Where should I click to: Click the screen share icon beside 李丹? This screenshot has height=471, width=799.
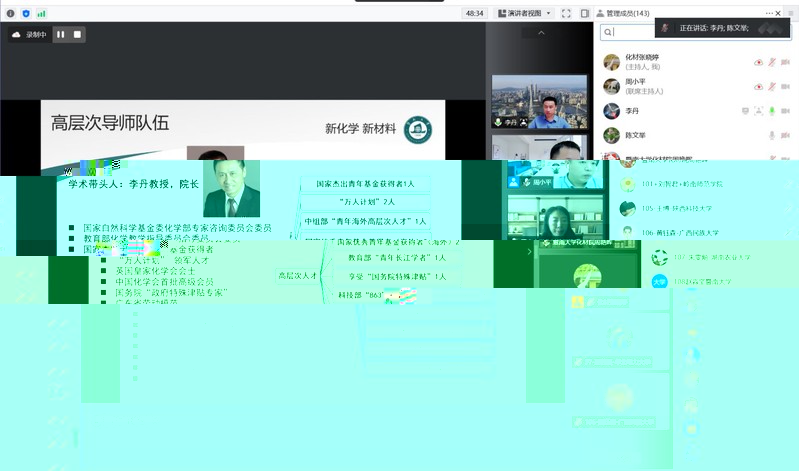(744, 111)
